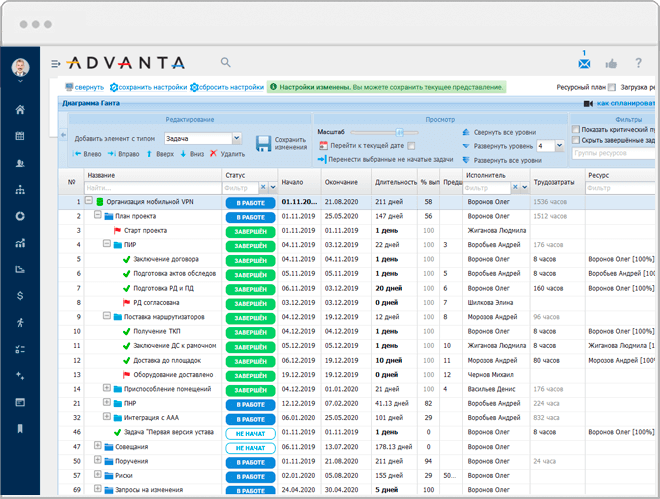660x499 pixels.
Task: Toggle checkbox next to Перейти к текущей дате
Action: pos(411,146)
